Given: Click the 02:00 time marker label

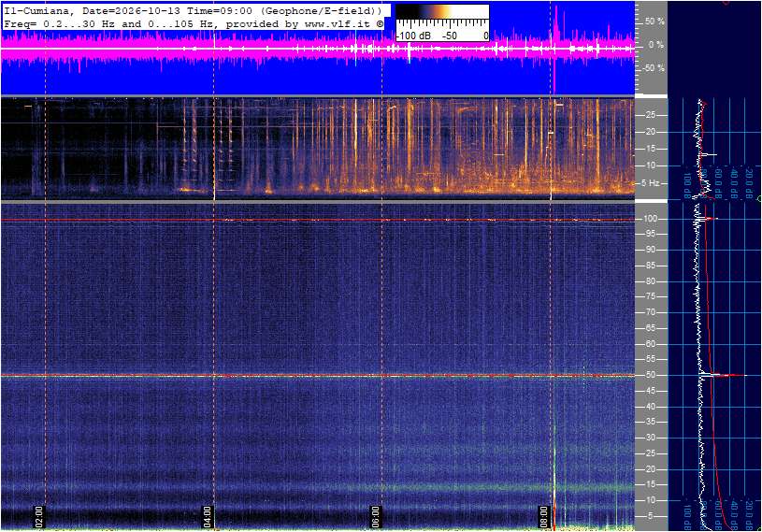Looking at the screenshot, I should point(39,516).
